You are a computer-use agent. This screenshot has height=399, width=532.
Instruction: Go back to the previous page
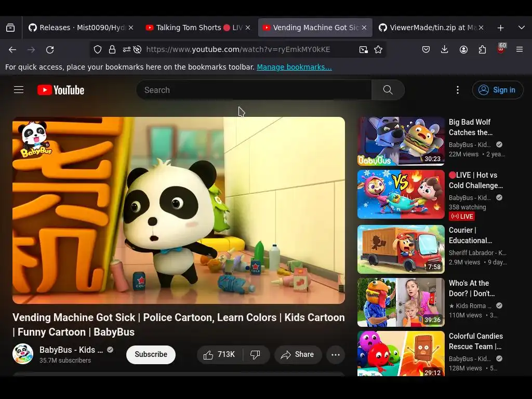coord(12,49)
